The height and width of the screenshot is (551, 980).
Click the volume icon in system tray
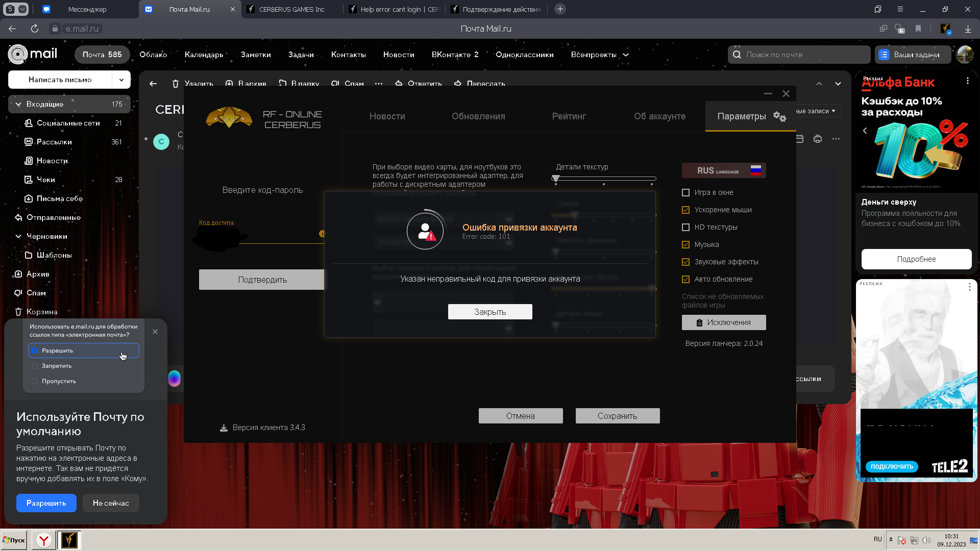coord(926,540)
